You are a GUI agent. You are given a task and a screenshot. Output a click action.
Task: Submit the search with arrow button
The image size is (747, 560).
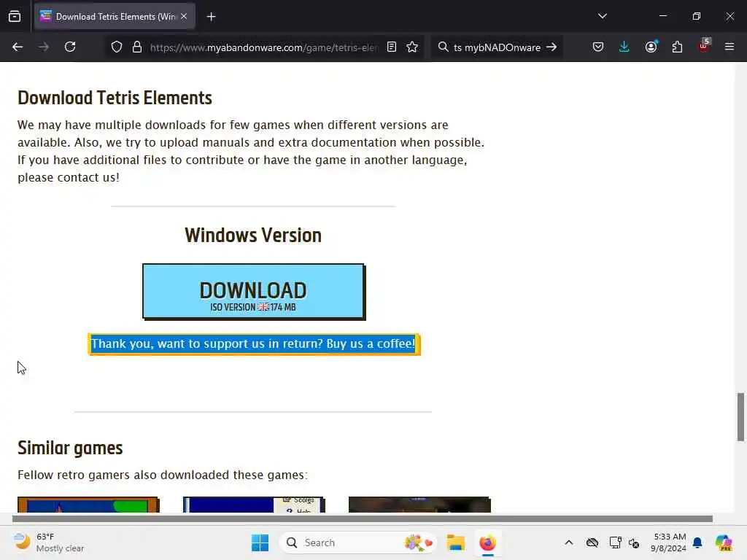(551, 47)
